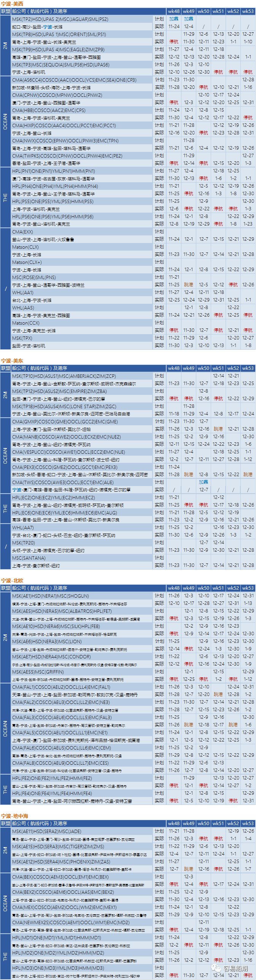Click the CMA(EXX) service name

tap(22, 232)
